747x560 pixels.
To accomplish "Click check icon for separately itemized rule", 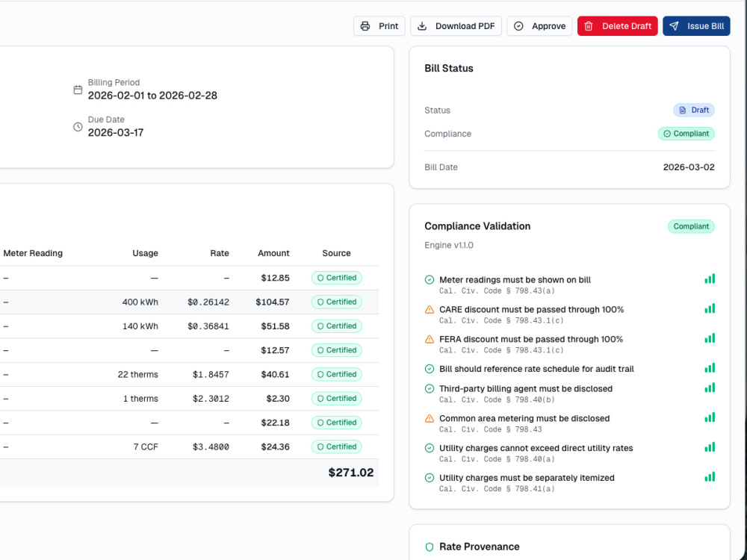I will pos(430,478).
